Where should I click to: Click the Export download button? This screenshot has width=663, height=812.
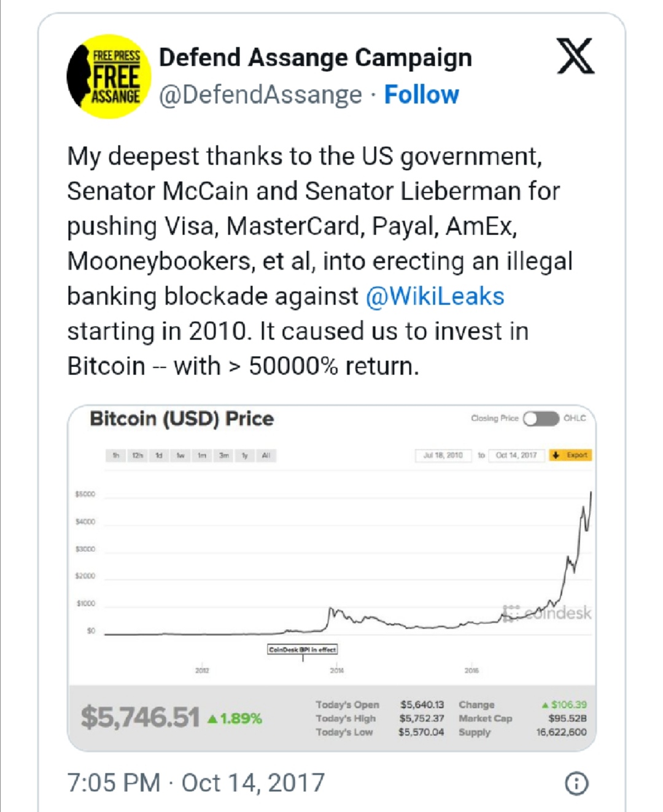coord(570,455)
